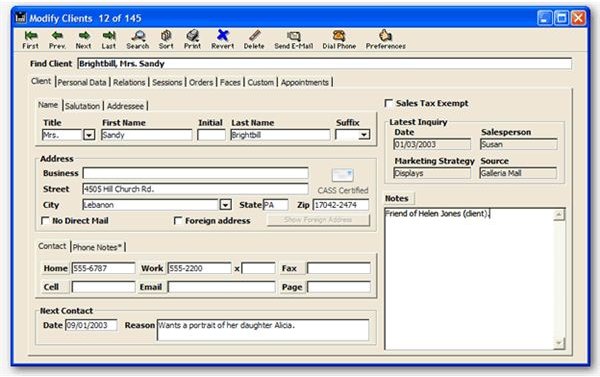Click the window title bar app icon
The width and height of the screenshot is (600, 377).
[20, 18]
